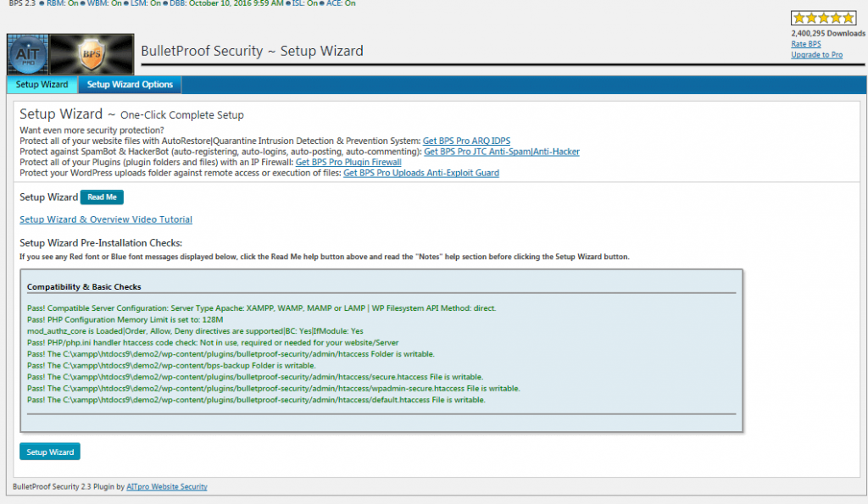Click the 'PHP/php.ini handler htaccess code check' line
Viewport: 868px width, 504px height.
tap(213, 343)
